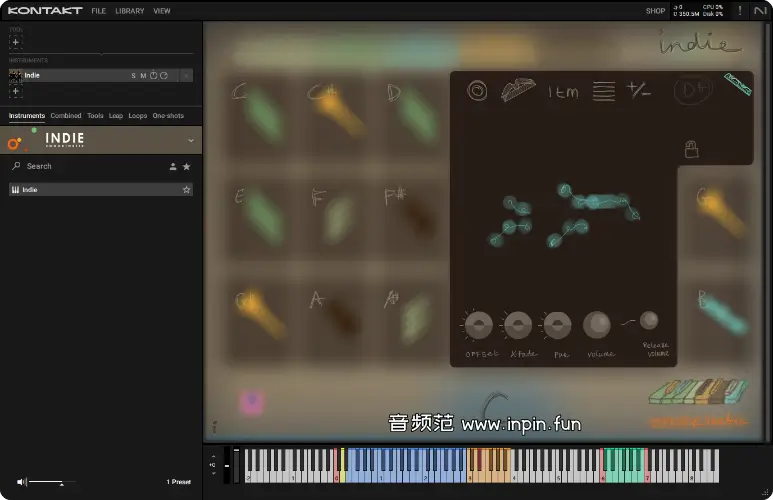Adjust the Pre knob
Screen dimensions: 773x500
pyautogui.click(x=557, y=325)
